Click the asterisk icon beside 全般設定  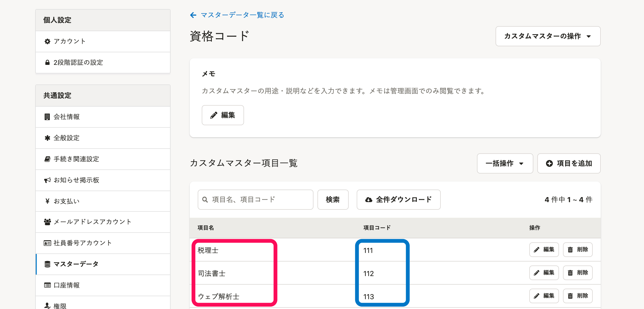click(x=47, y=138)
